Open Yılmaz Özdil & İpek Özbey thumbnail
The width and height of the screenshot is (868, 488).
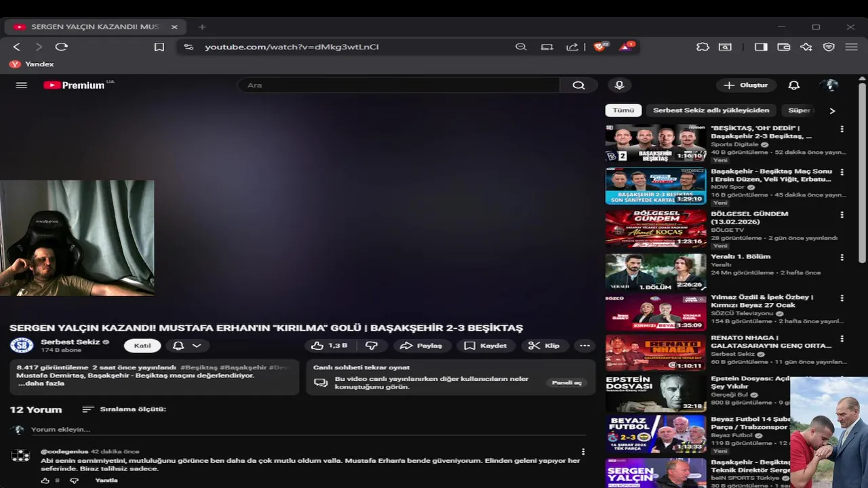[x=656, y=312]
